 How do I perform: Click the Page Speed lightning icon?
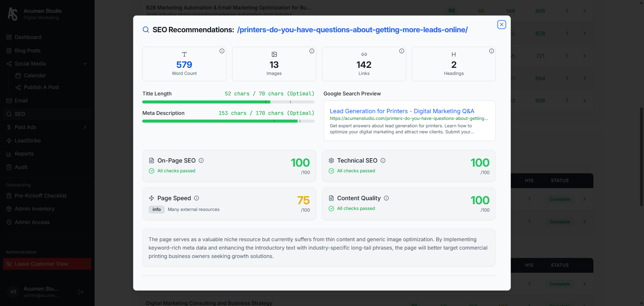(x=152, y=198)
